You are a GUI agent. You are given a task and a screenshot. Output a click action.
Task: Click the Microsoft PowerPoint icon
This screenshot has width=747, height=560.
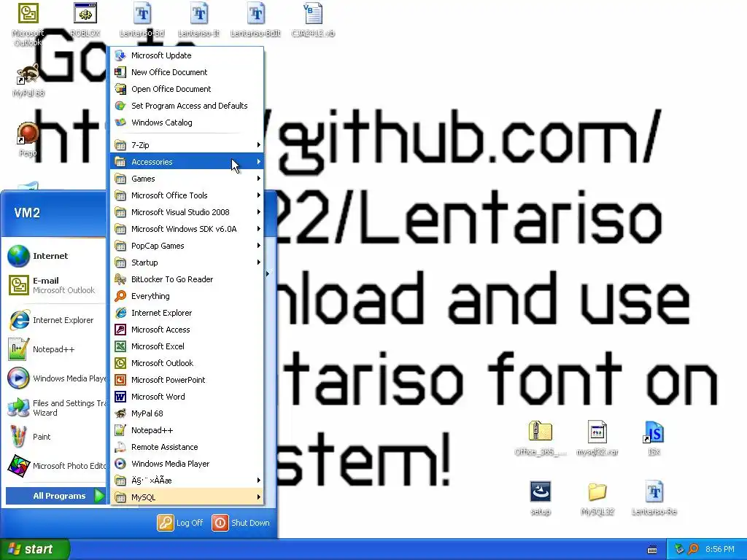coord(120,379)
